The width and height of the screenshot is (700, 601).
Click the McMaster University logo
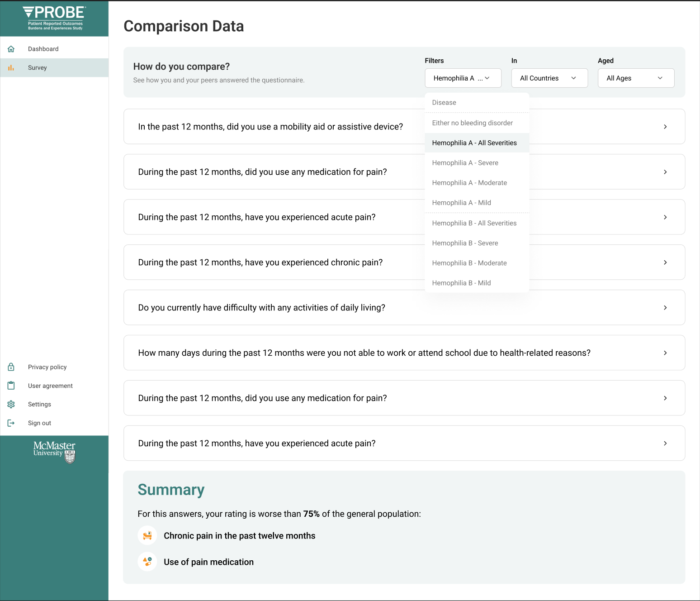pos(54,452)
